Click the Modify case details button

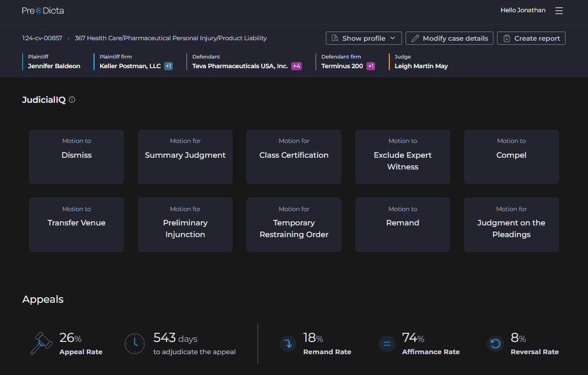pos(449,38)
